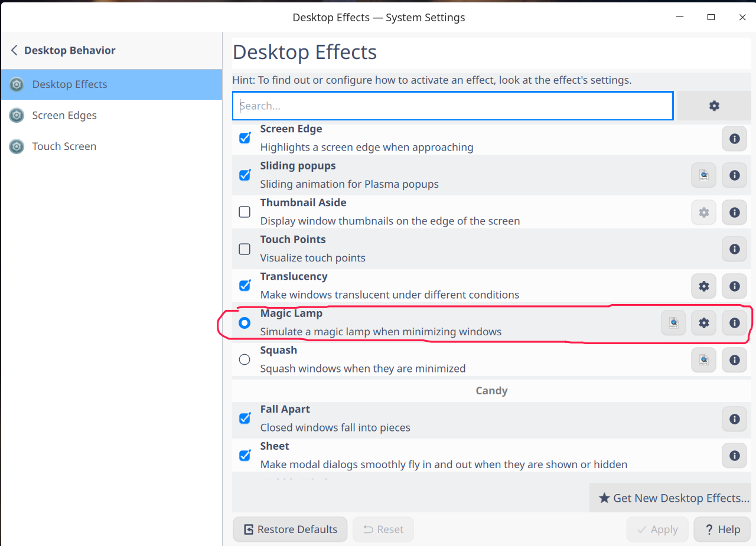756x546 pixels.
Task: Click "Sliding animation for Plasma popups" text
Action: click(x=349, y=184)
